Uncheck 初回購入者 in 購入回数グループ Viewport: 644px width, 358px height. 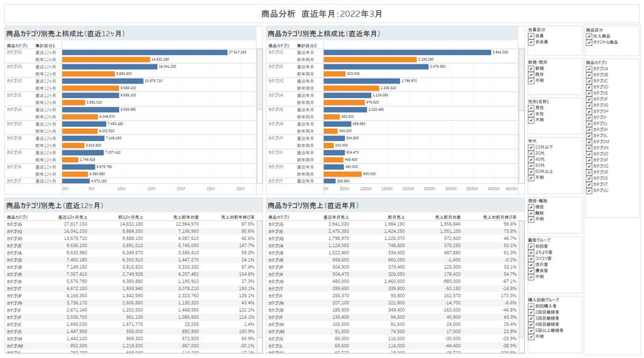click(531, 306)
